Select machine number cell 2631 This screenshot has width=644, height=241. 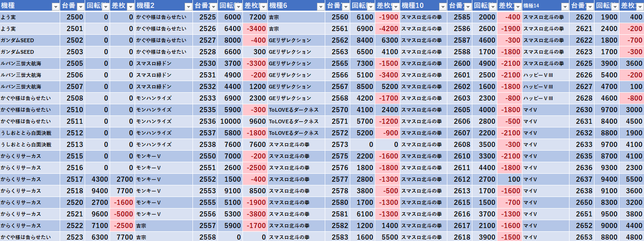582,121
